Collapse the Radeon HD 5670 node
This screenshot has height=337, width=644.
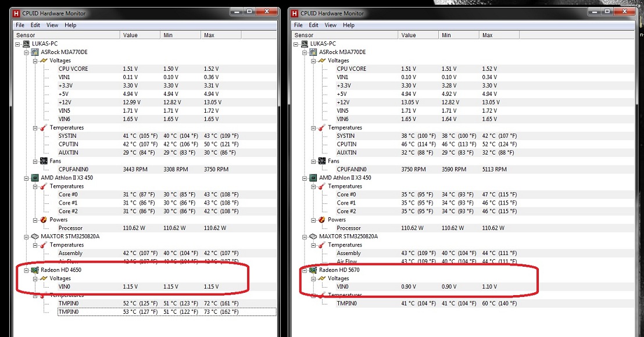pos(305,271)
